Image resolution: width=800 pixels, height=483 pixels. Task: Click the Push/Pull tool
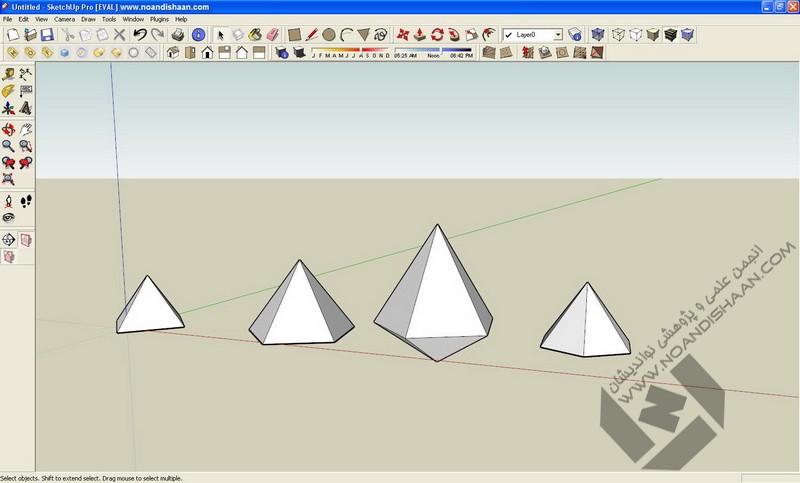[420, 34]
